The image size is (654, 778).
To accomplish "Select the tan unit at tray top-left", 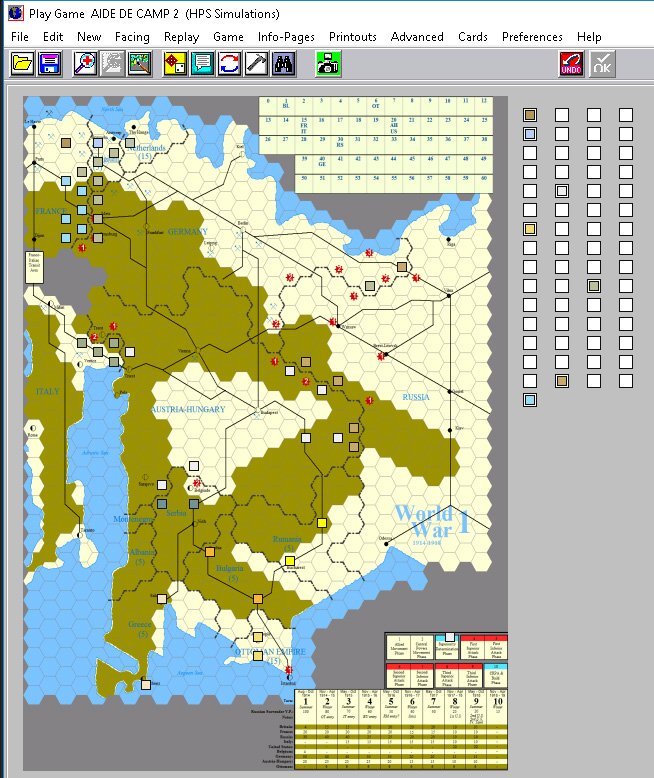I will coord(530,115).
